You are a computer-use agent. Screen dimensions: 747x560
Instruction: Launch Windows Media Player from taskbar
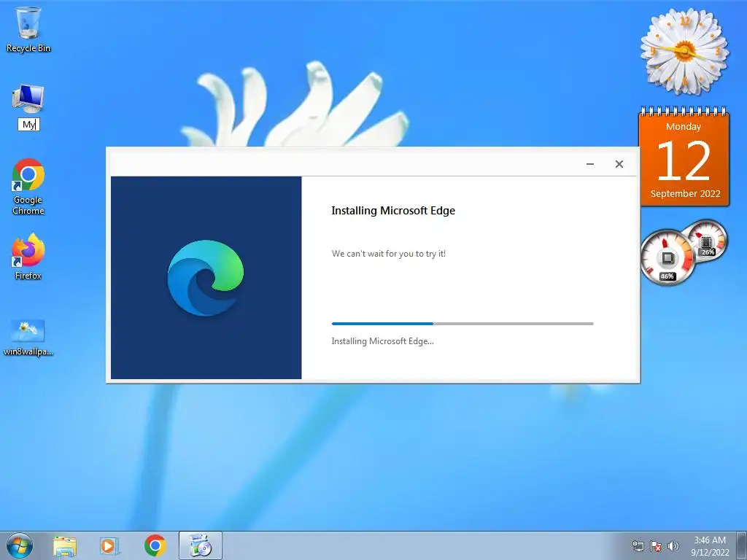[109, 545]
